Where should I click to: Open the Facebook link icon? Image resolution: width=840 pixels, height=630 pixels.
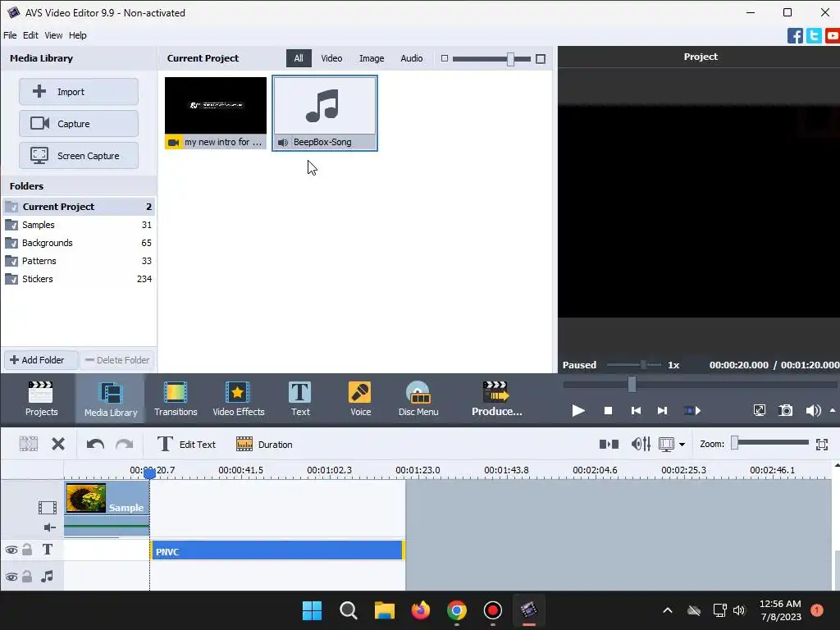(x=795, y=36)
